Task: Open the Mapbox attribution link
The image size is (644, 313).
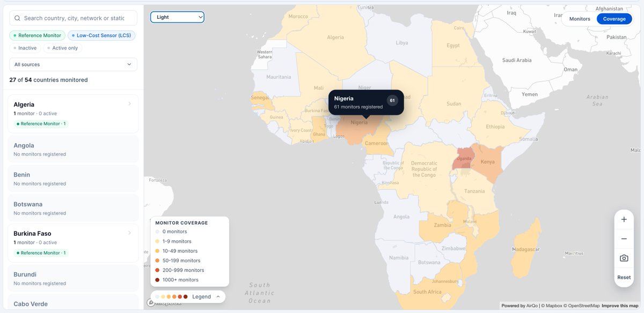Action: click(551, 305)
